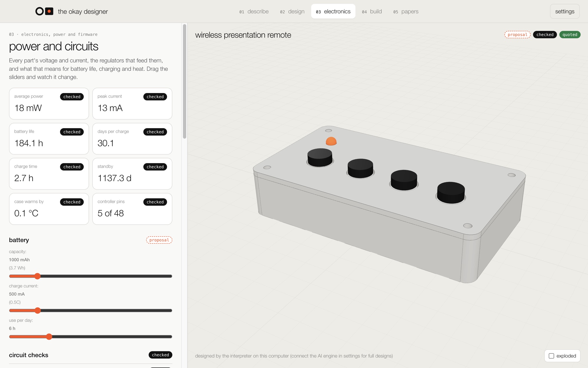This screenshot has height=368, width=588.
Task: Click the wireless presentation remote title
Action: (243, 35)
